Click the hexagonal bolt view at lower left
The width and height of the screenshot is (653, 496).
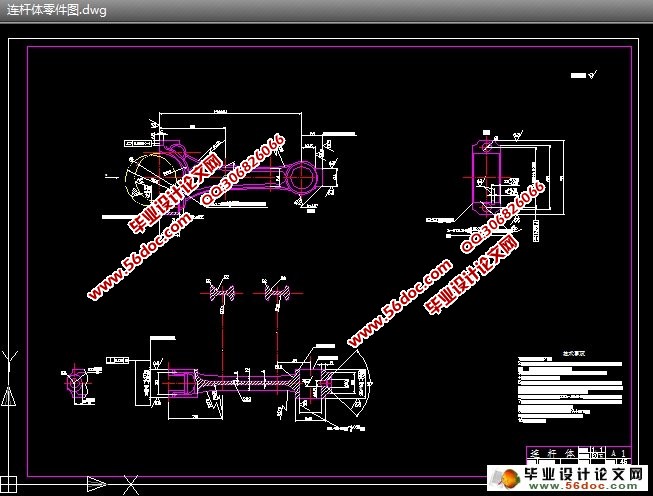pyautogui.click(x=73, y=381)
